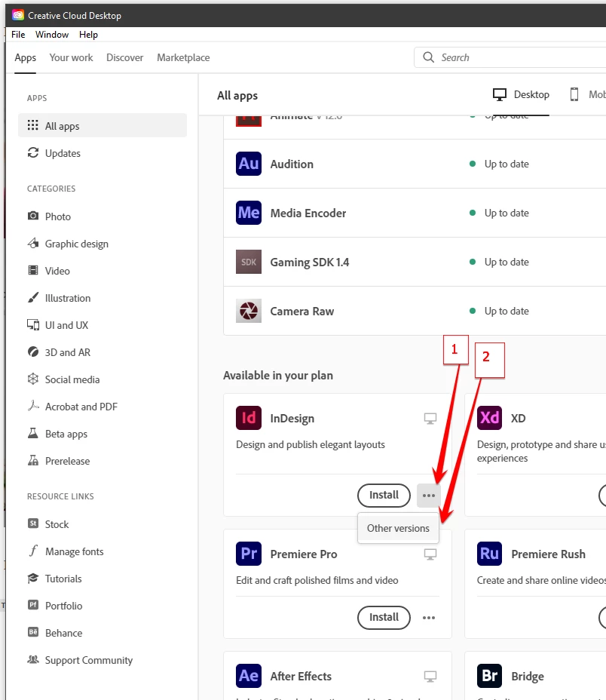The width and height of the screenshot is (606, 700).
Task: Open InDesign more options ellipsis
Action: pyautogui.click(x=428, y=496)
